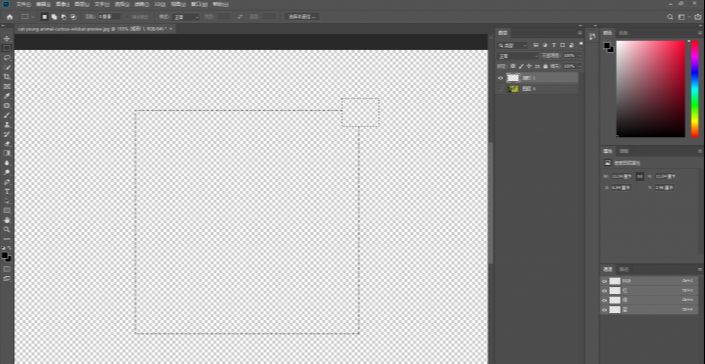The height and width of the screenshot is (364, 705).
Task: Choose Add to Selection mode
Action: click(54, 17)
